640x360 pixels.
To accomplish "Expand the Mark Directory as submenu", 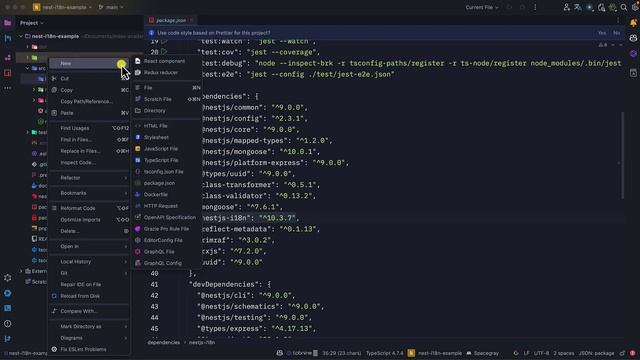I will (x=89, y=327).
